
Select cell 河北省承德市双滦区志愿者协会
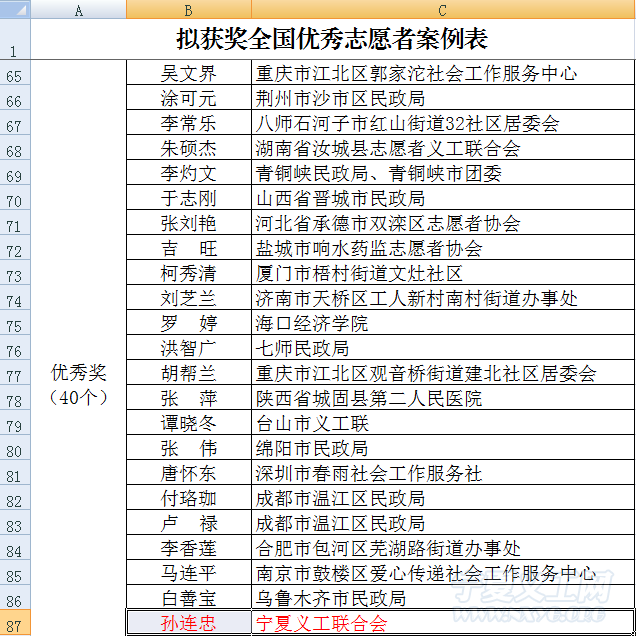[443, 222]
